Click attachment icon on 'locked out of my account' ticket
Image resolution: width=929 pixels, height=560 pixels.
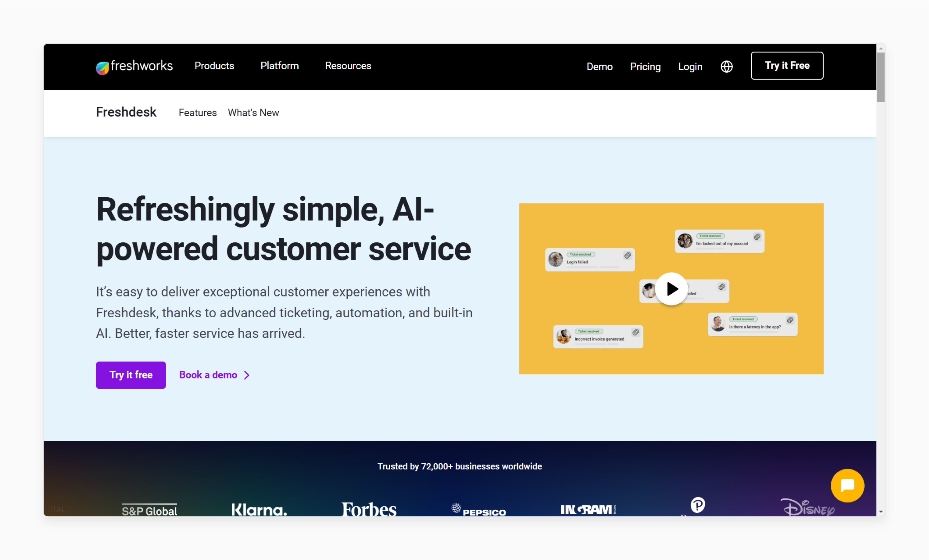757,237
